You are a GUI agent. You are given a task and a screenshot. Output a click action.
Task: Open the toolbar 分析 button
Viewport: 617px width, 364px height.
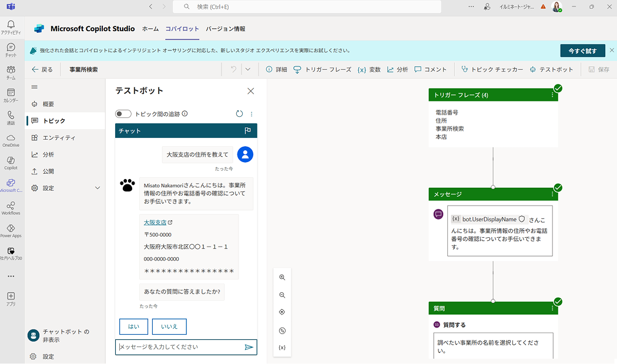pyautogui.click(x=397, y=70)
